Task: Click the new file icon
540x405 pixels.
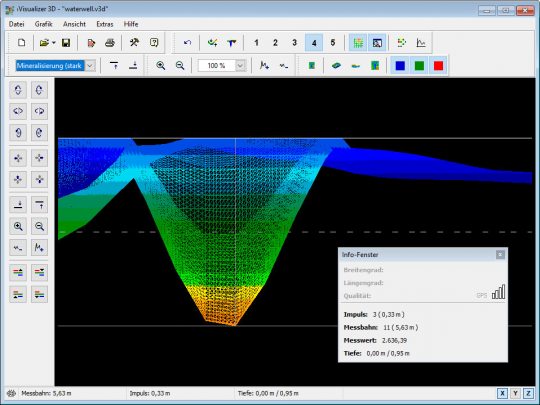Action: tap(22, 43)
